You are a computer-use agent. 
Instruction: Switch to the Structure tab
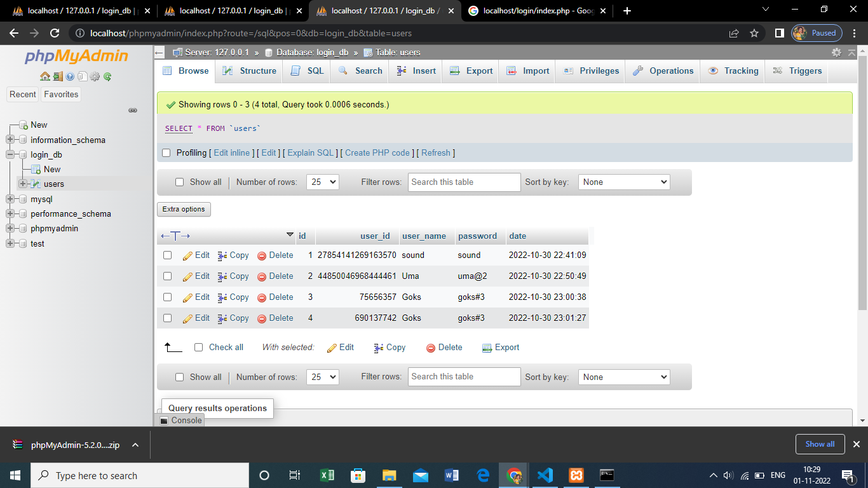click(248, 71)
